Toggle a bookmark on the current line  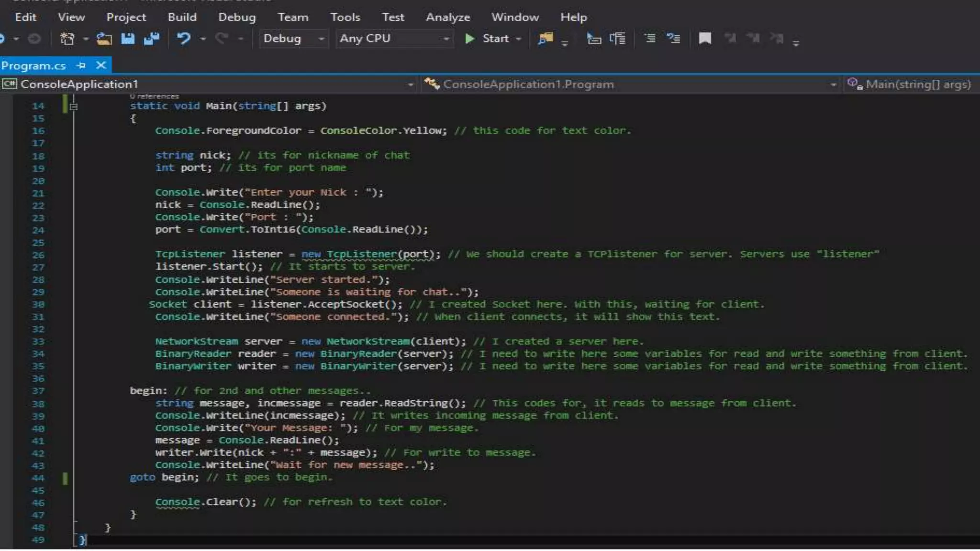705,39
